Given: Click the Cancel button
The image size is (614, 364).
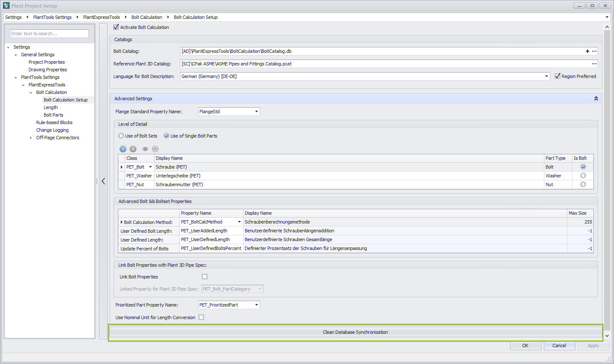Looking at the screenshot, I should [559, 346].
